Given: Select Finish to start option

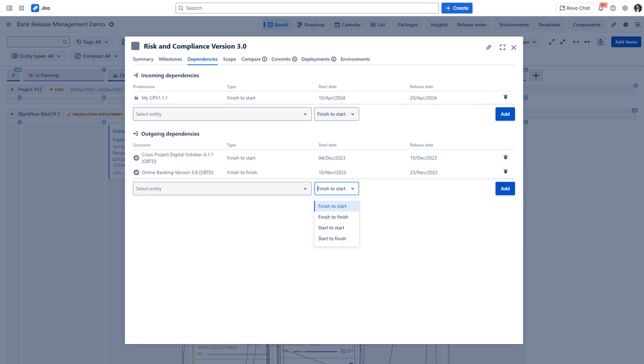Looking at the screenshot, I should (x=337, y=206).
